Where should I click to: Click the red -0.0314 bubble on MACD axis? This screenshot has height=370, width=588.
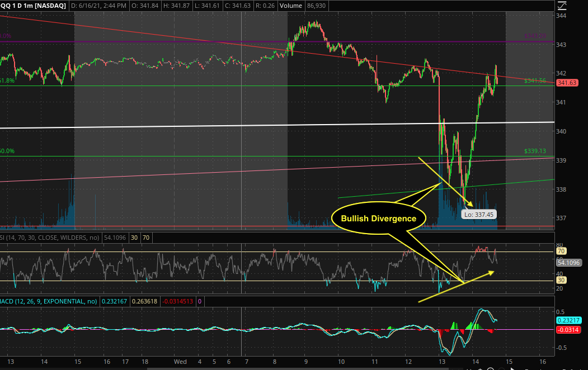point(569,330)
